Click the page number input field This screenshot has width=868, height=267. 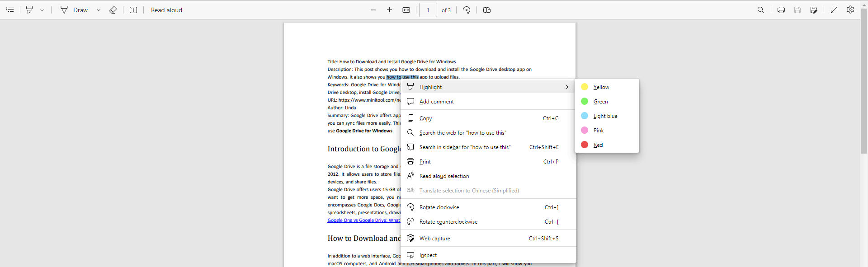click(x=428, y=10)
